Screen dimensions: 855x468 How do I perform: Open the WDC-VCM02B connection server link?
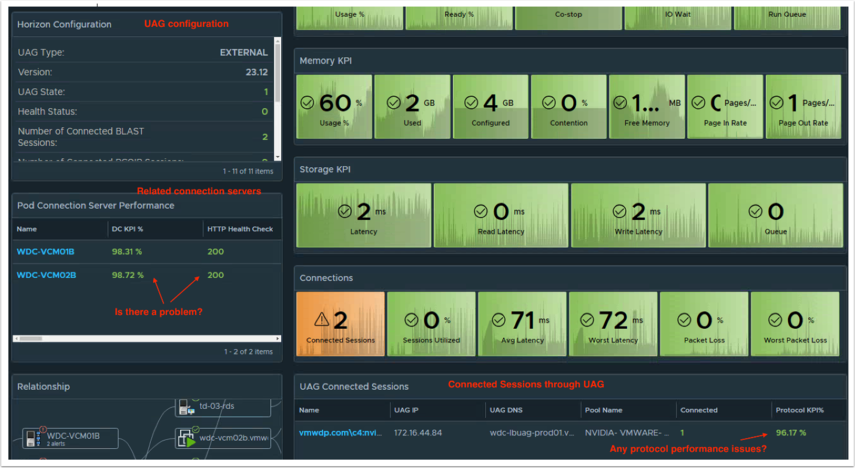[x=46, y=275]
